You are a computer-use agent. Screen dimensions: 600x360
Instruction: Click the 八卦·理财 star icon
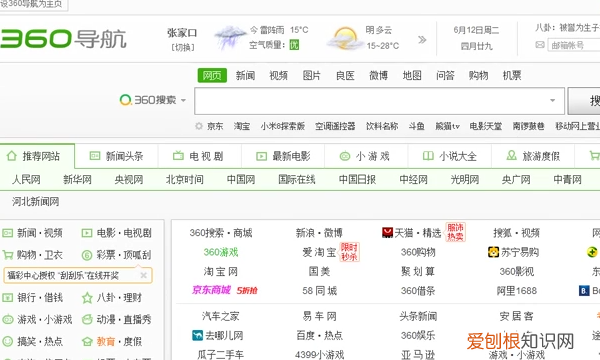tap(87, 297)
